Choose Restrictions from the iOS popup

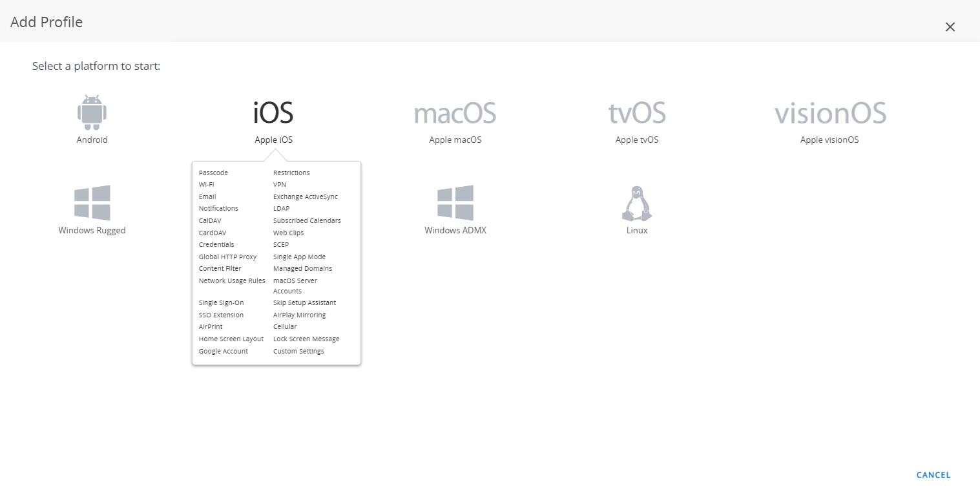[291, 173]
